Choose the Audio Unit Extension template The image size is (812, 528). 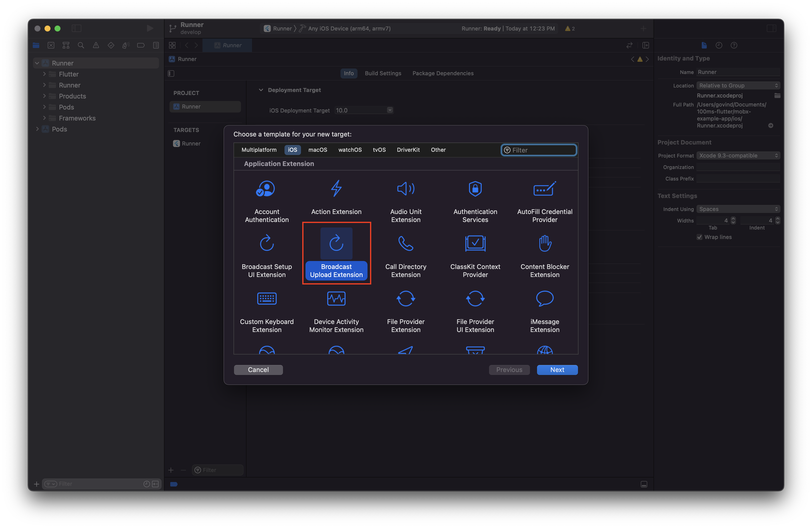[x=406, y=188]
